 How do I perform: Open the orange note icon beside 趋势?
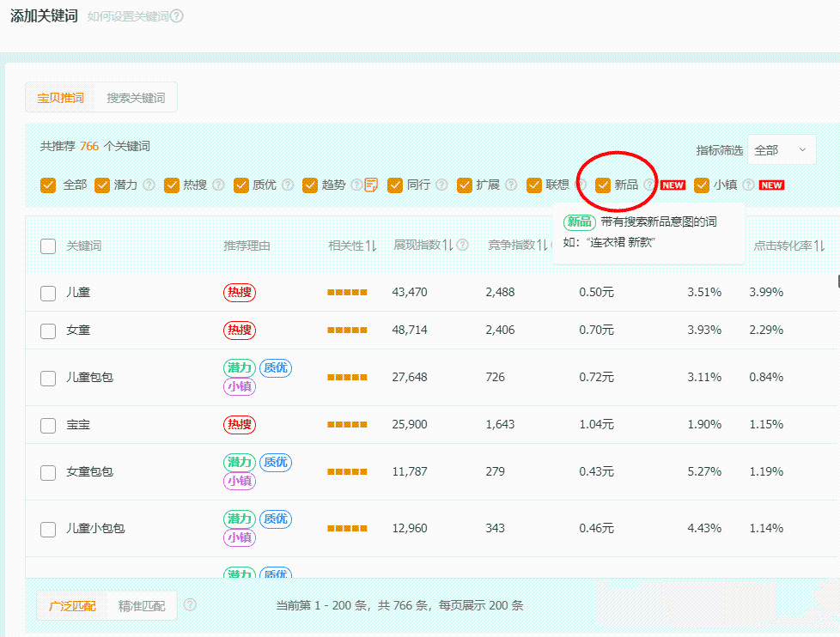click(371, 185)
